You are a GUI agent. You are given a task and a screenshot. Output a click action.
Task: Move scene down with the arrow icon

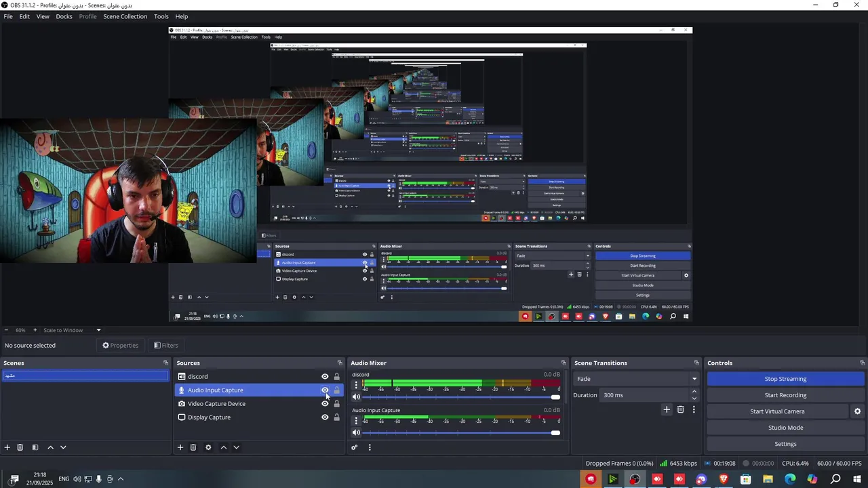pyautogui.click(x=63, y=447)
